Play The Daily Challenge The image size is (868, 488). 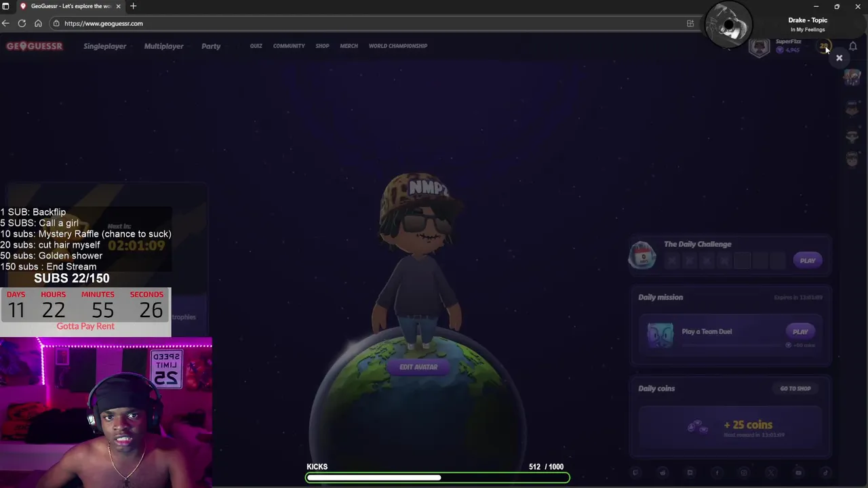(807, 261)
